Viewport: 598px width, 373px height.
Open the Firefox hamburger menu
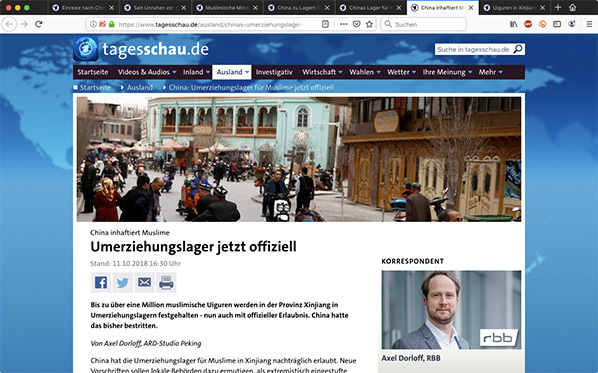tap(589, 24)
